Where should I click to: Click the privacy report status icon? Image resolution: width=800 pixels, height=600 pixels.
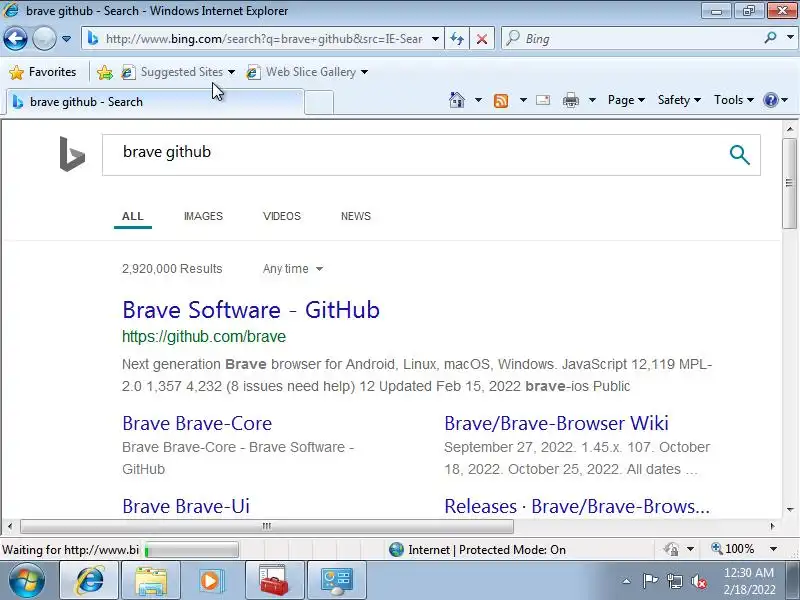[671, 549]
